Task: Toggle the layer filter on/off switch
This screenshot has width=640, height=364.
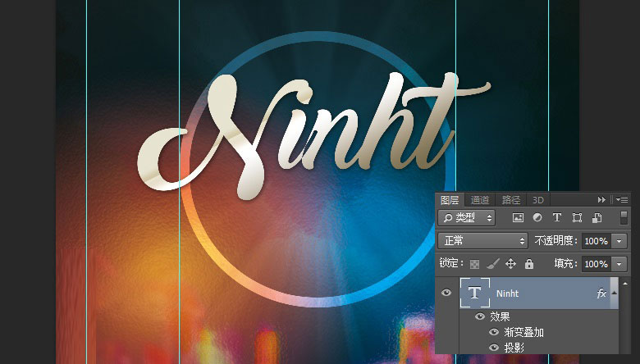Action: click(624, 218)
